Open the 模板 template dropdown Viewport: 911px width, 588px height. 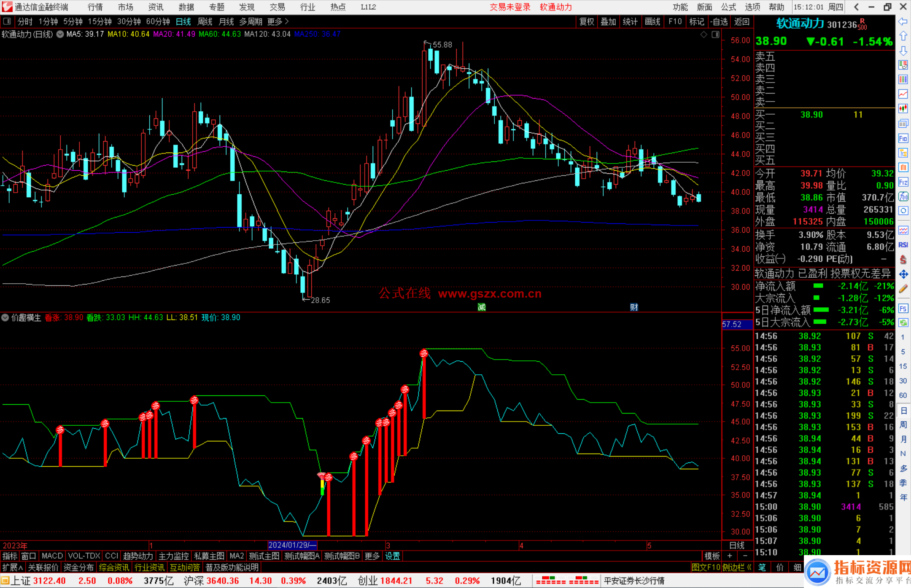pyautogui.click(x=712, y=556)
